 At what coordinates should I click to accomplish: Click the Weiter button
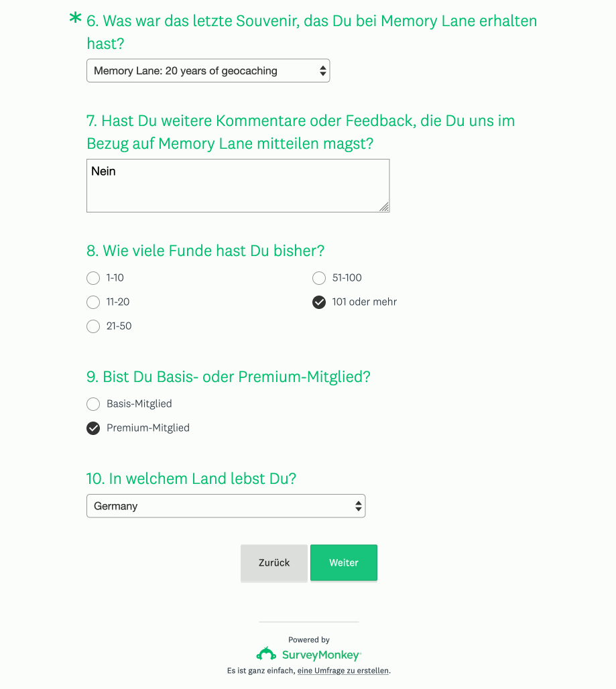click(x=344, y=563)
